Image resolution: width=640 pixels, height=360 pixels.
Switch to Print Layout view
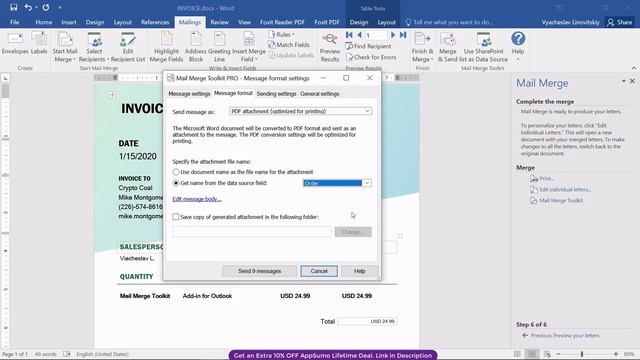coord(532,354)
